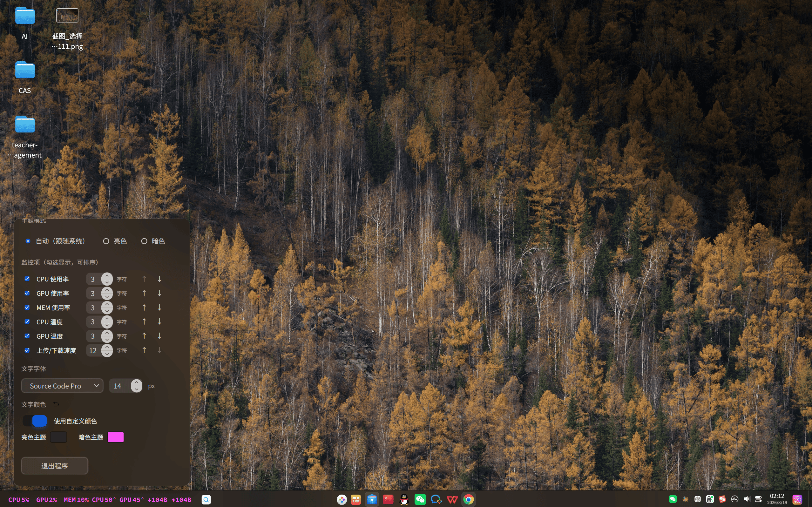Increase CPU 使用率 character width stepper
812x507 pixels.
pyautogui.click(x=107, y=276)
